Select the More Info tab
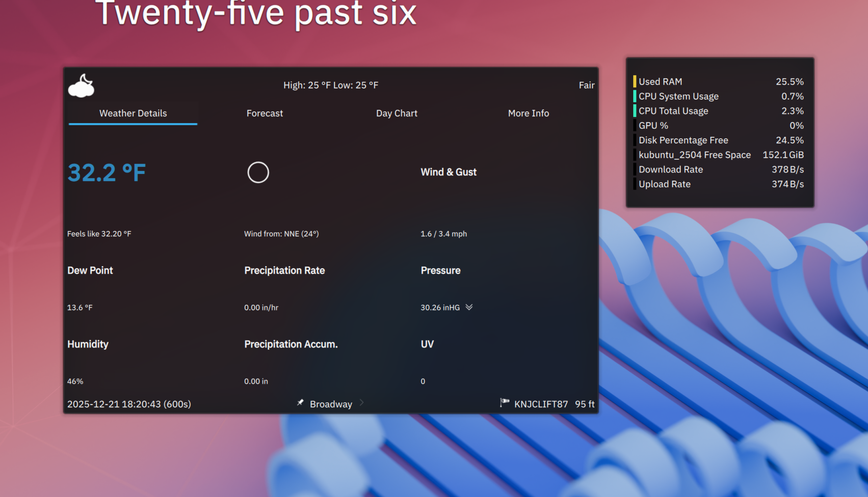Image resolution: width=868 pixels, height=497 pixels. pos(529,113)
